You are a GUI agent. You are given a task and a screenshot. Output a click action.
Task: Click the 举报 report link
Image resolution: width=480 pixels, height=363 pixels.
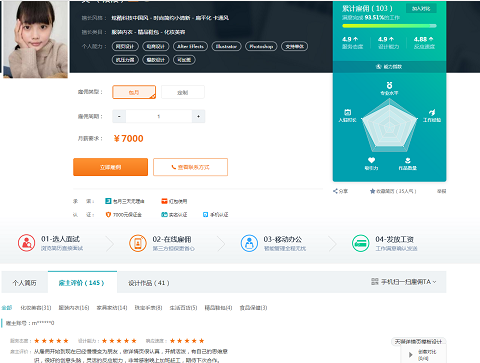click(441, 191)
